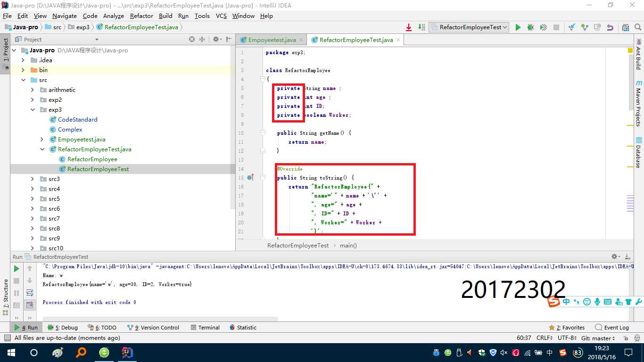Run with Coverage from the main toolbar
Image resolution: width=644 pixels, height=362 pixels.
coord(543,27)
